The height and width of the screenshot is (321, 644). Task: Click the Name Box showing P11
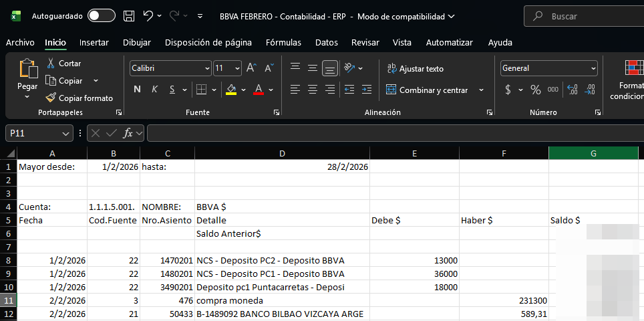click(39, 133)
